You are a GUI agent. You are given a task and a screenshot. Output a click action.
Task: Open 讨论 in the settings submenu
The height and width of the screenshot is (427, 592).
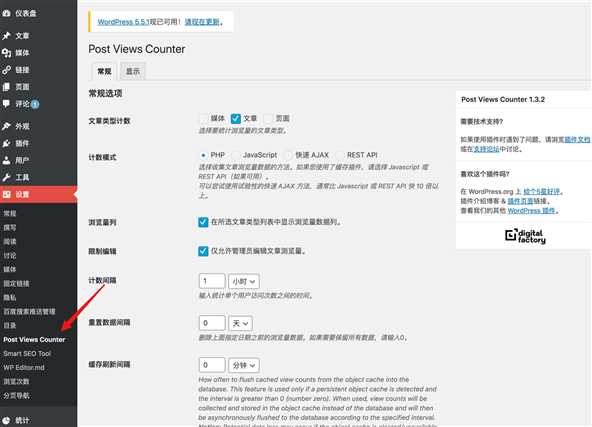[10, 256]
